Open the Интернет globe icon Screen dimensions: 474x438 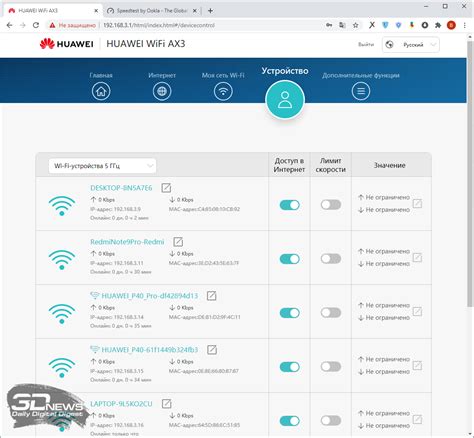[x=162, y=91]
